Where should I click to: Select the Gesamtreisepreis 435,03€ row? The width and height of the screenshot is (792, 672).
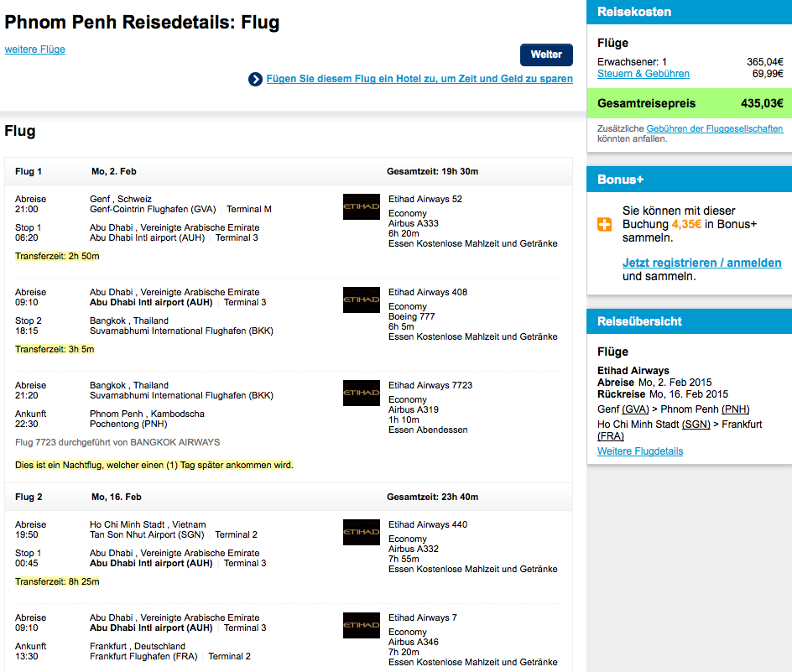689,103
